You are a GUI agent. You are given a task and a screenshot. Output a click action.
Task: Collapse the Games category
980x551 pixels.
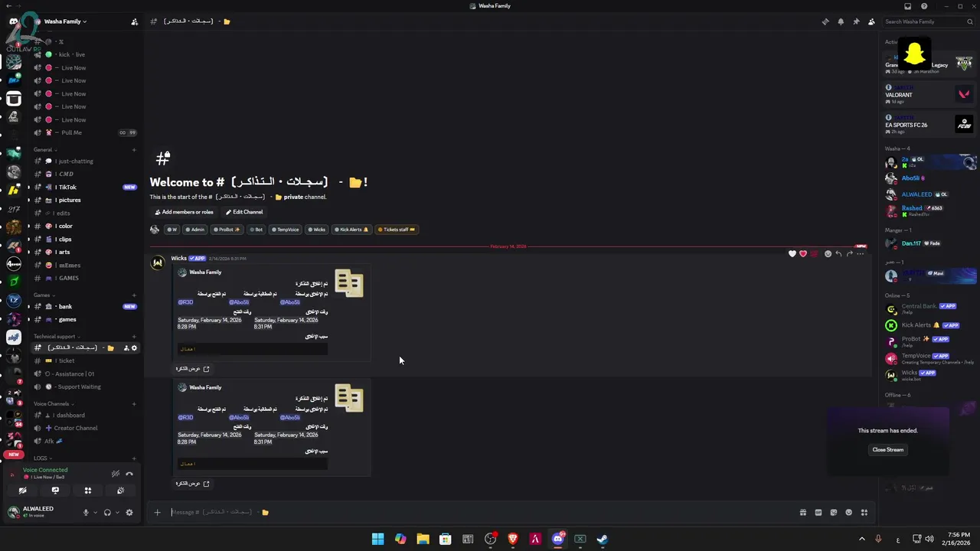(44, 295)
